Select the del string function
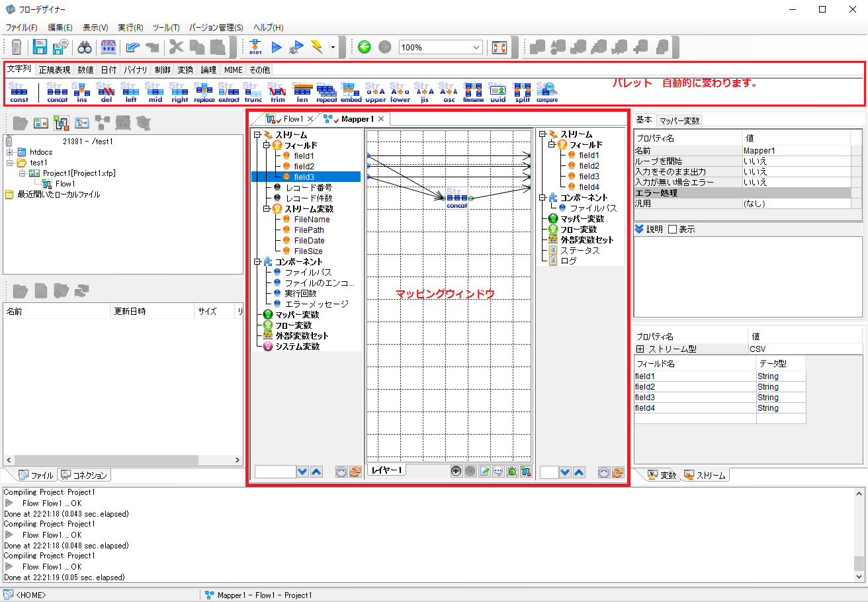Viewport: 868px width, 602px height. click(x=106, y=93)
